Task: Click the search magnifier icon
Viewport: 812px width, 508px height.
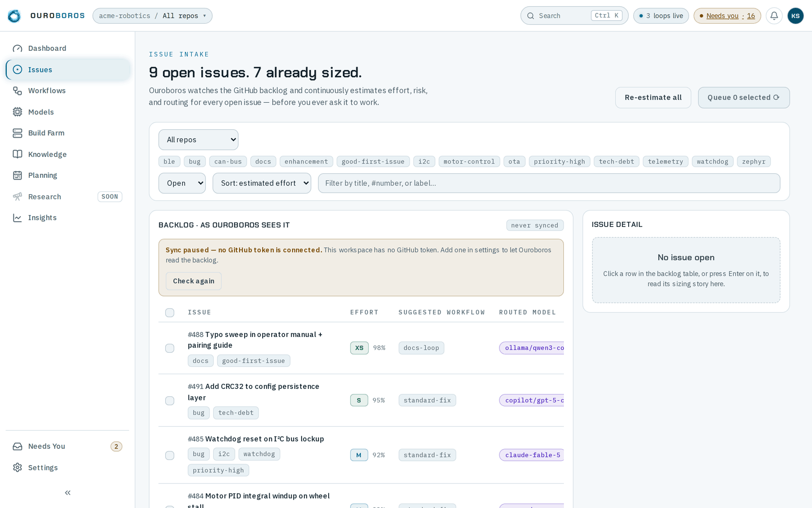Action: tap(531, 16)
